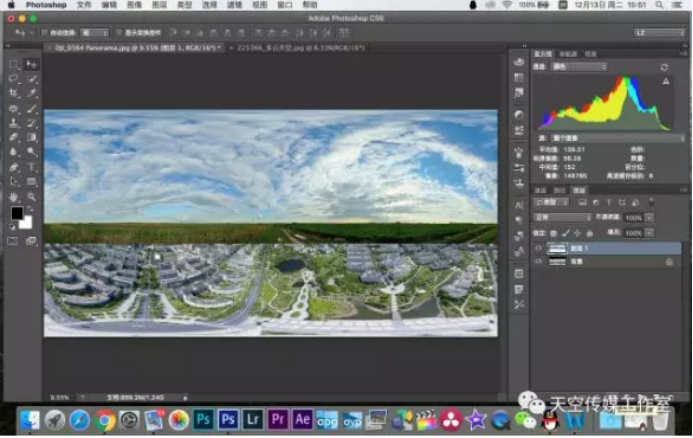
Task: Select the Type tool
Action: coord(32,167)
